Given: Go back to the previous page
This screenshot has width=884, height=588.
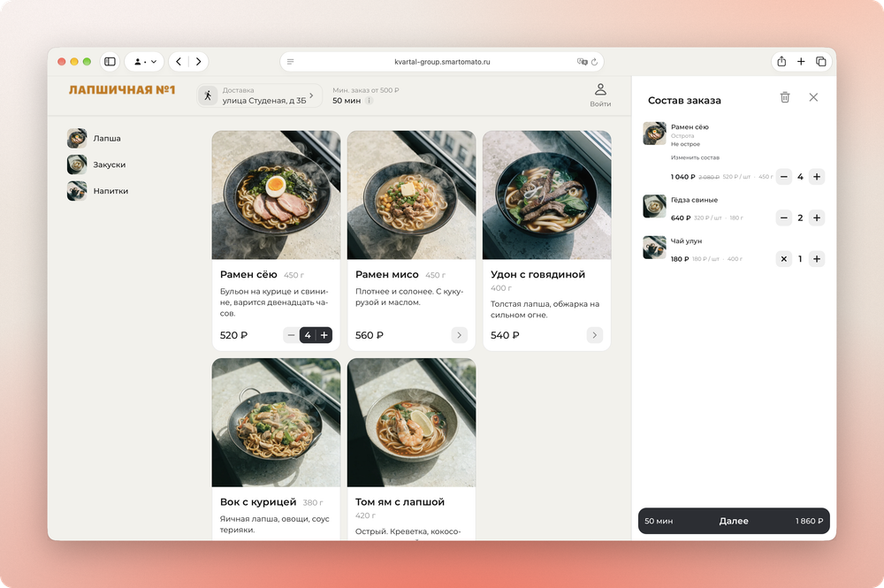Looking at the screenshot, I should point(179,61).
